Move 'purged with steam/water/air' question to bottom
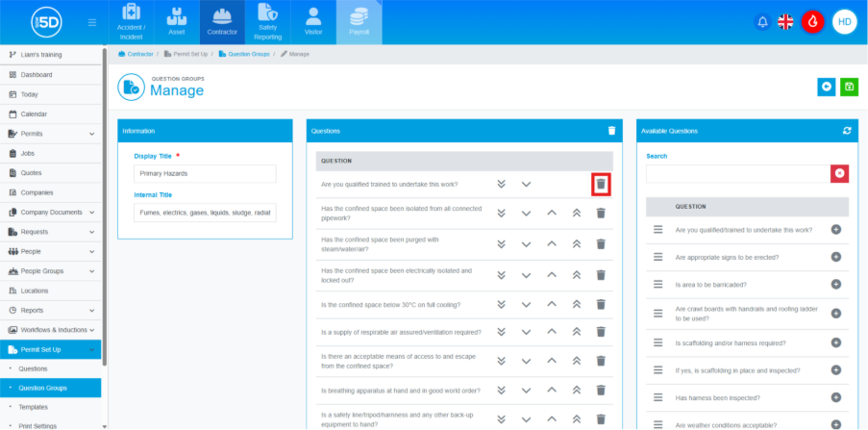This screenshot has width=868, height=430. [x=501, y=244]
